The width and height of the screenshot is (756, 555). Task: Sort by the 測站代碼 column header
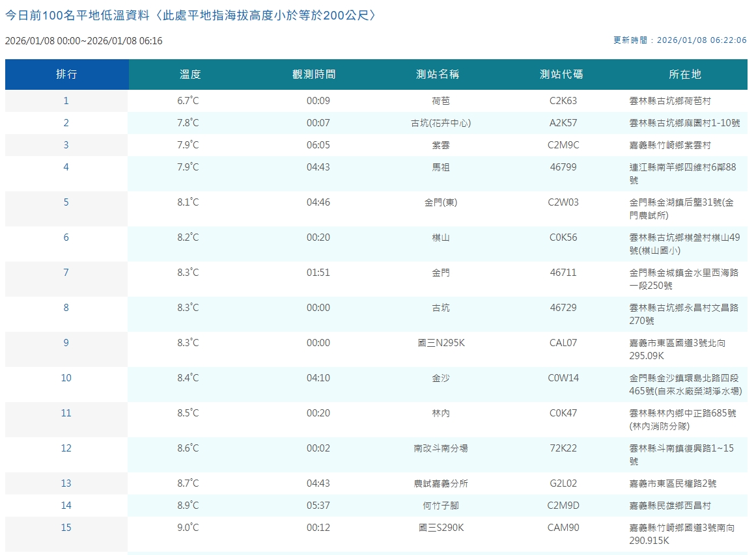562,74
